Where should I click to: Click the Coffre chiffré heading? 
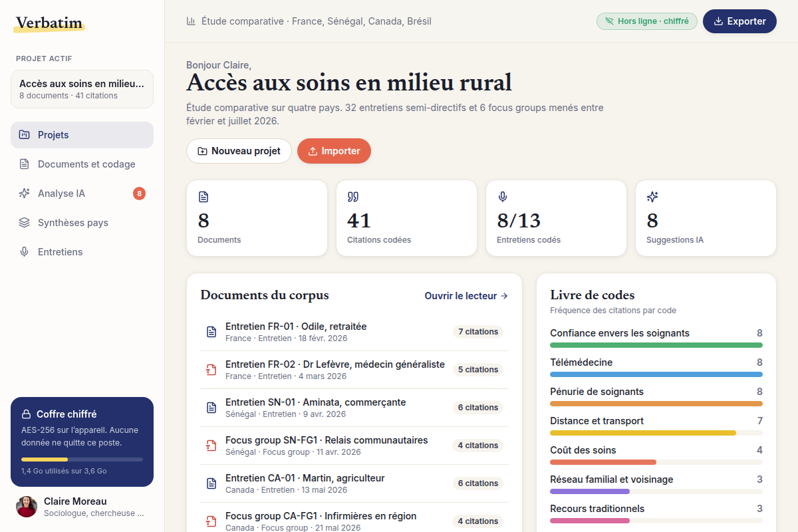pos(66,414)
